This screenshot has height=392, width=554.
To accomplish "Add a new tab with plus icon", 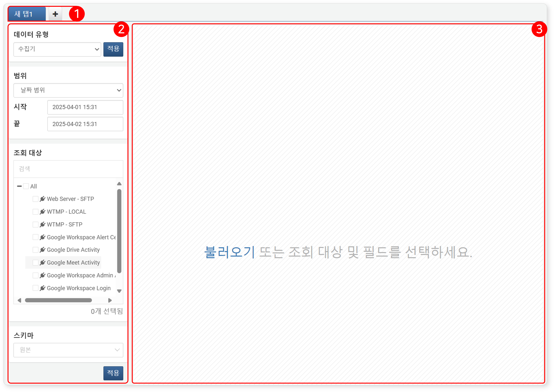I will tap(55, 14).
